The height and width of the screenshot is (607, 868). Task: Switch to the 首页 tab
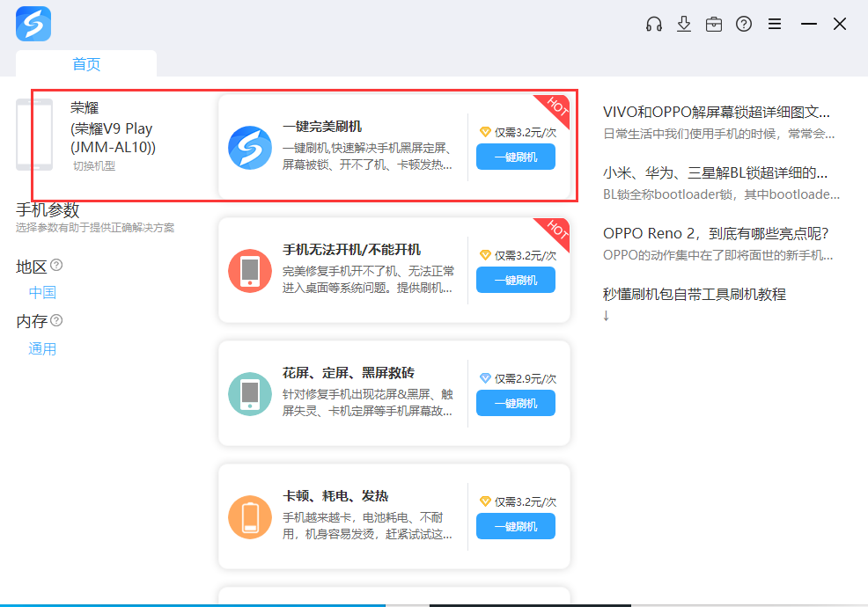tap(86, 63)
